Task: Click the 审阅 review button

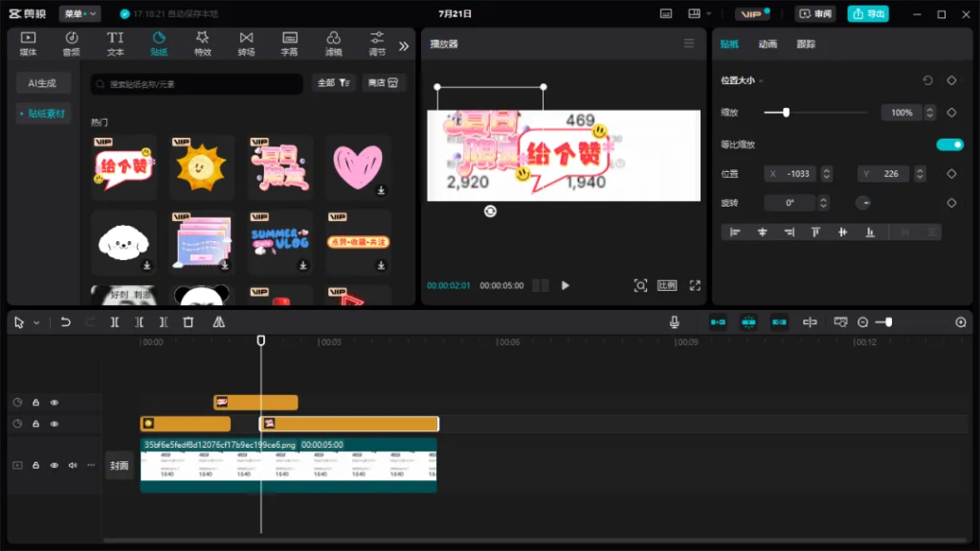Action: 815,13
